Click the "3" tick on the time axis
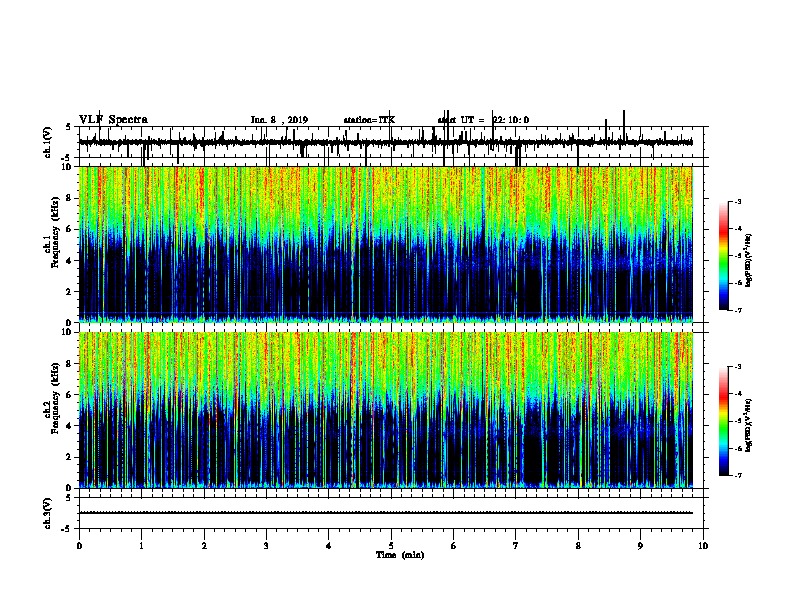This screenshot has height=612, width=792. (266, 546)
